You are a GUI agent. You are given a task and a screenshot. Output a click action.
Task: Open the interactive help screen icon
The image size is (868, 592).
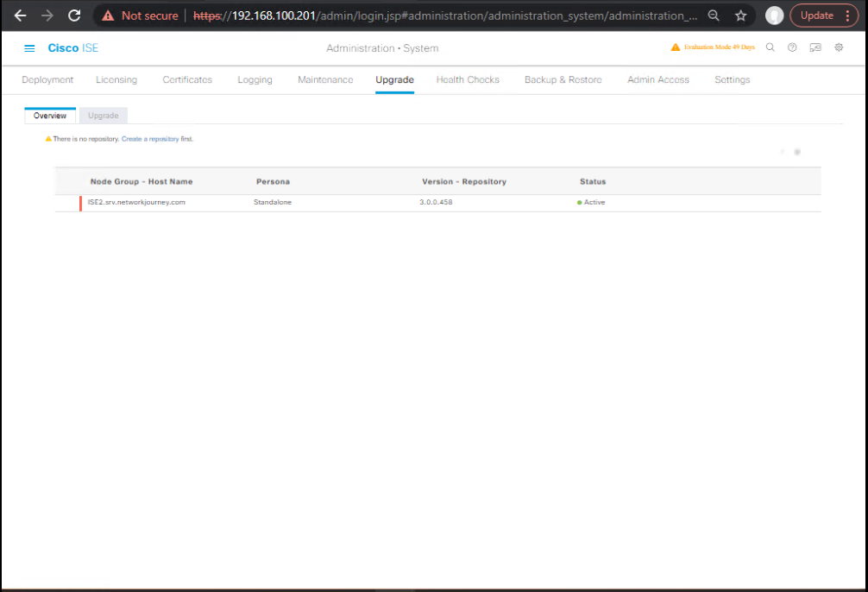(x=815, y=47)
